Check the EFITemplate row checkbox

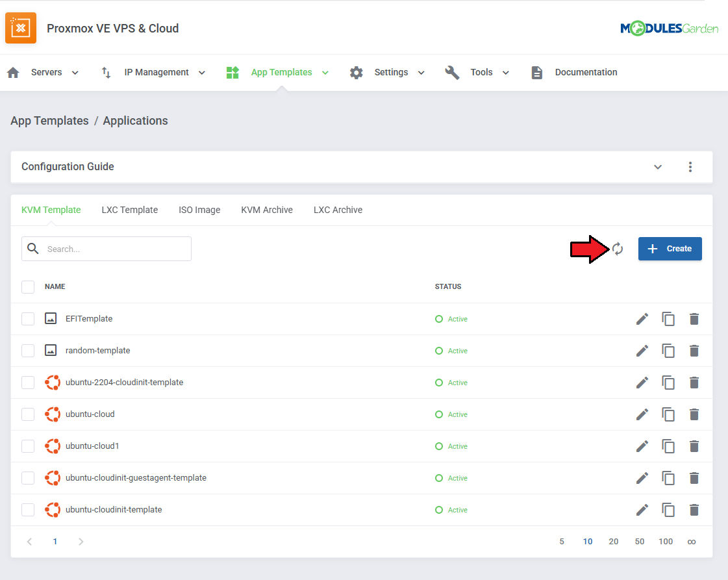tap(28, 319)
